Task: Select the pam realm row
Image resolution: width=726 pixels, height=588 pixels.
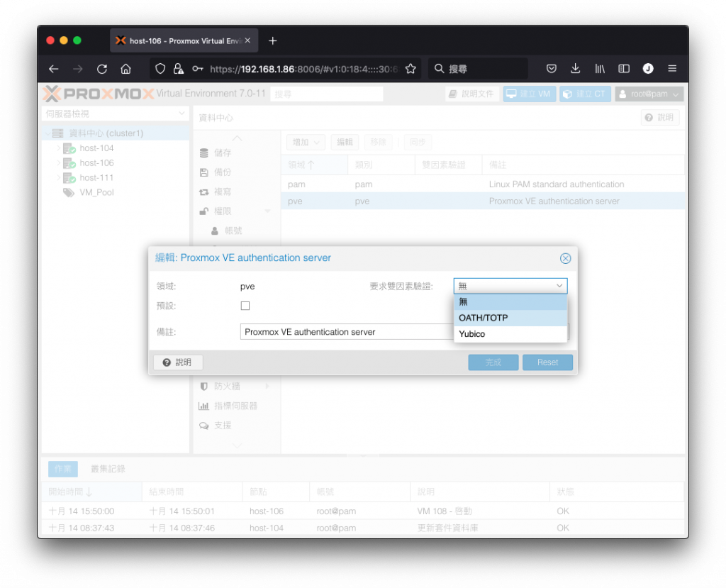Action: [482, 184]
